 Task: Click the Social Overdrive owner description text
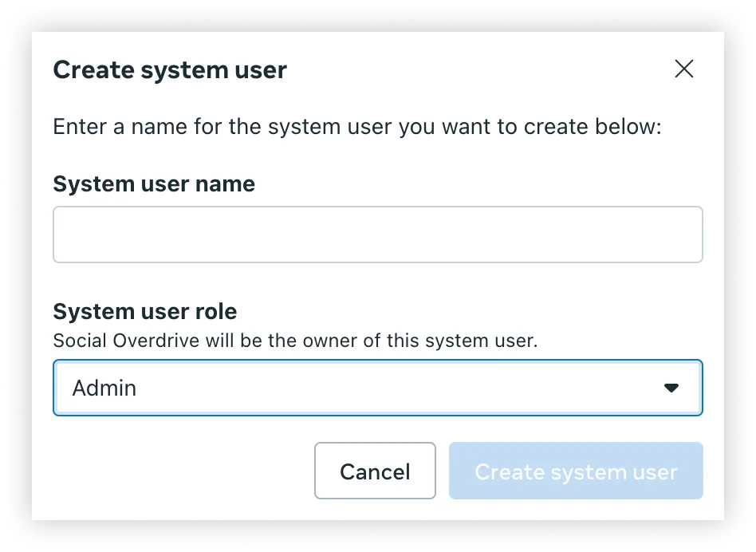click(x=295, y=341)
